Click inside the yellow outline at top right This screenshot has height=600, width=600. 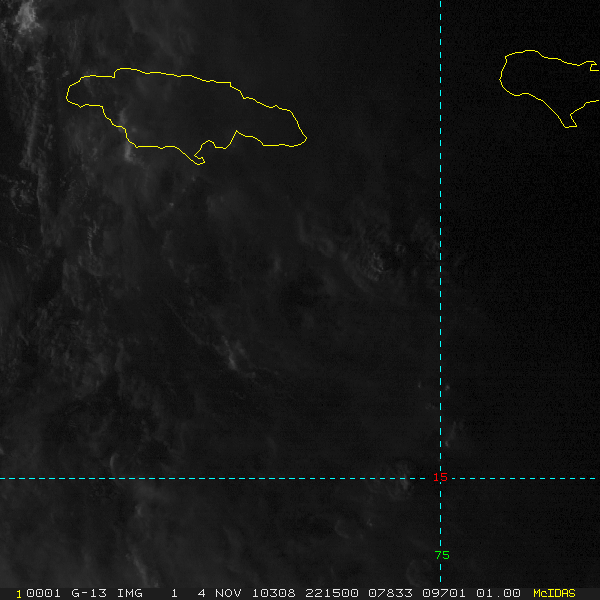click(545, 80)
